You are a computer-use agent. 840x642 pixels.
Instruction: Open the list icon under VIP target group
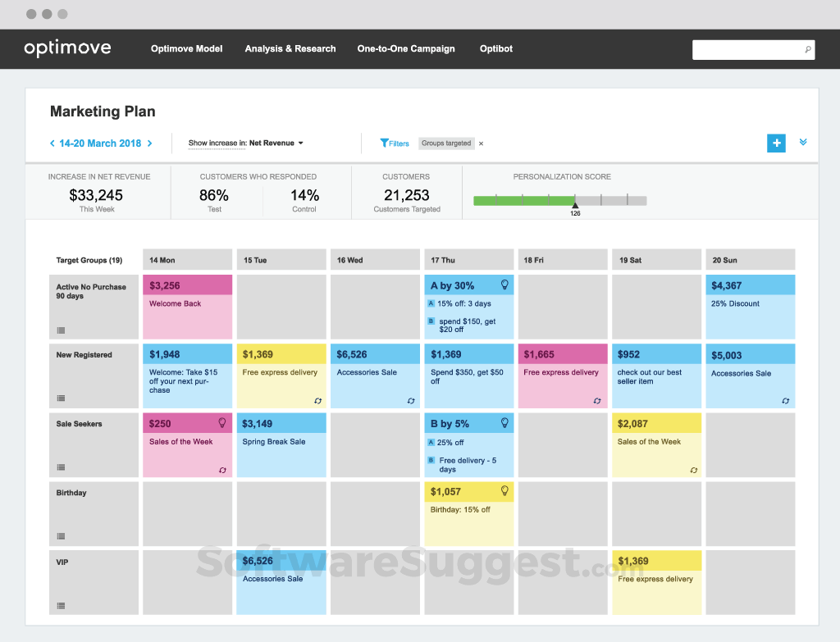(x=61, y=606)
